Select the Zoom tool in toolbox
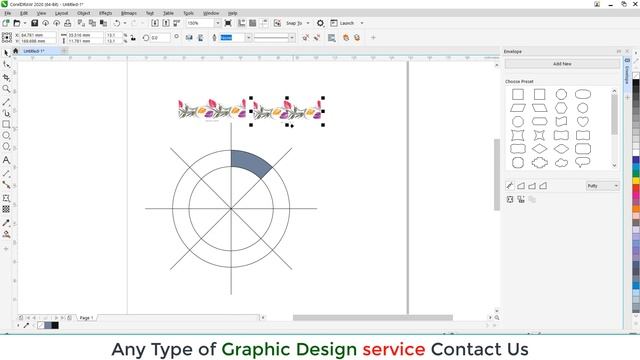The image size is (640, 360). pyautogui.click(x=6, y=89)
